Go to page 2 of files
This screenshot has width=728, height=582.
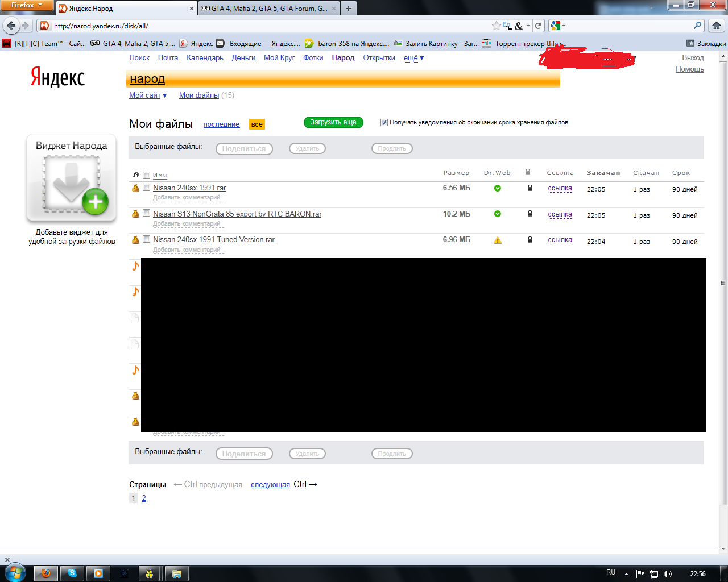[x=144, y=498]
